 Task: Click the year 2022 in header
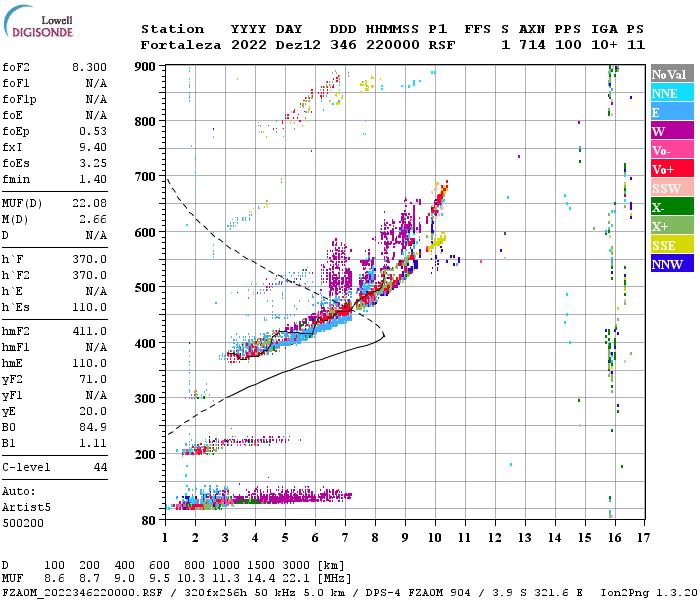pyautogui.click(x=249, y=45)
